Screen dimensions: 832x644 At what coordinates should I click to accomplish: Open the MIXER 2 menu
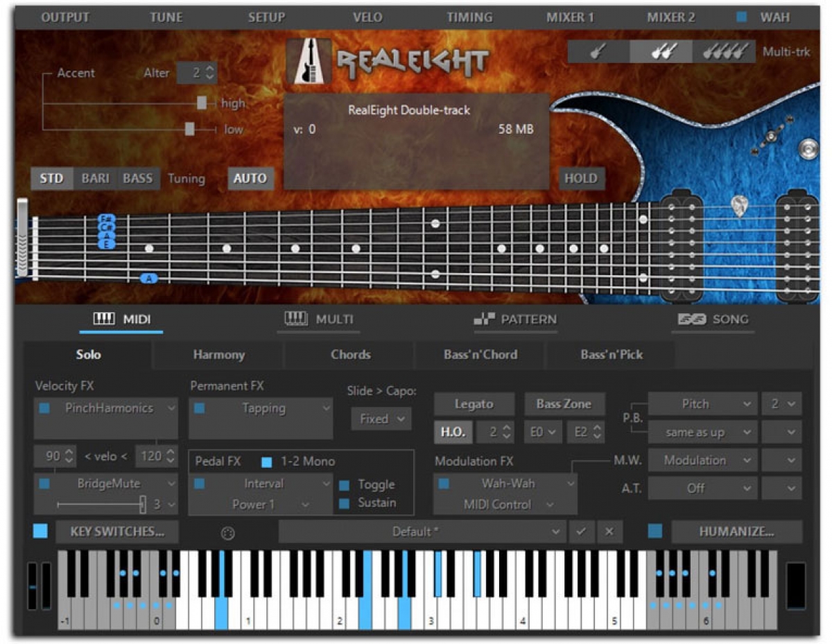[671, 17]
